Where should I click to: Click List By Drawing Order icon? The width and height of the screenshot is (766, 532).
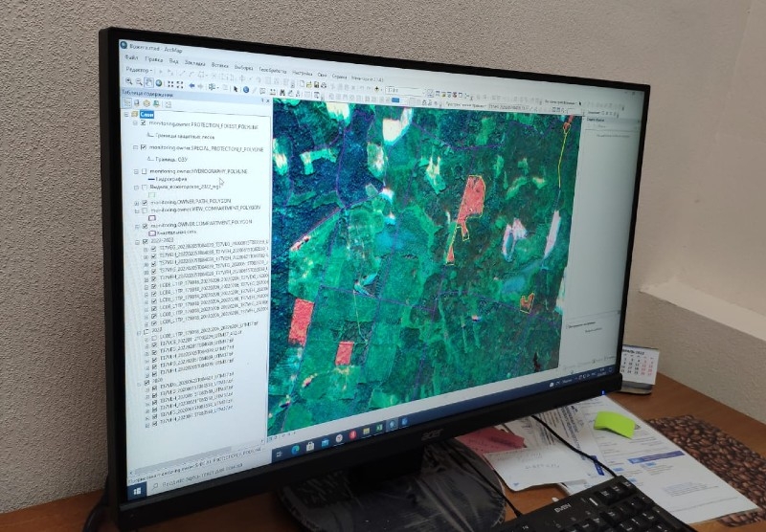pyautogui.click(x=128, y=103)
